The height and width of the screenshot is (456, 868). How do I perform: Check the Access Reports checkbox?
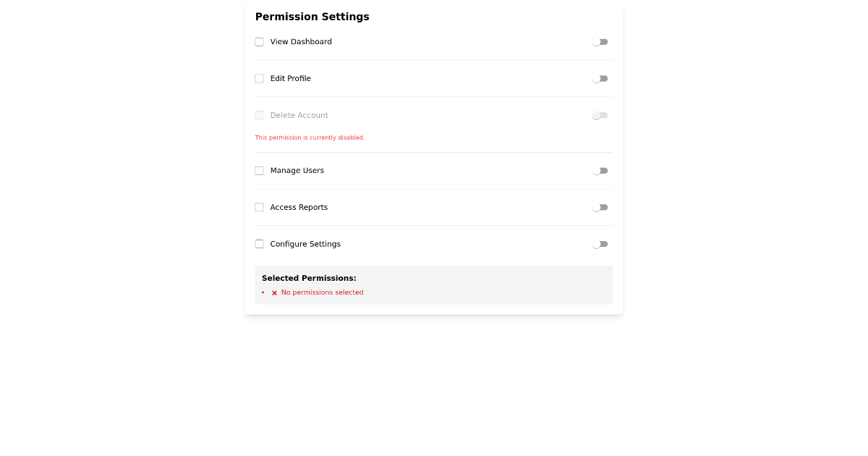pos(259,207)
